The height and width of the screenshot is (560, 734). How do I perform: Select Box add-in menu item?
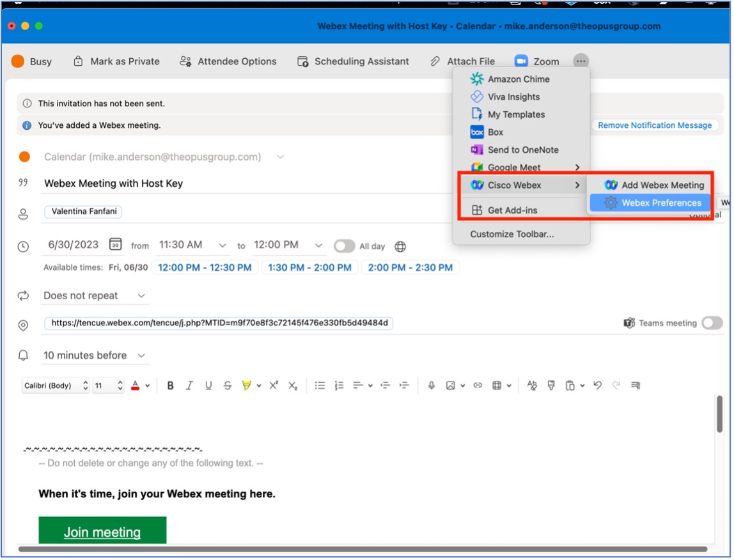click(x=521, y=132)
